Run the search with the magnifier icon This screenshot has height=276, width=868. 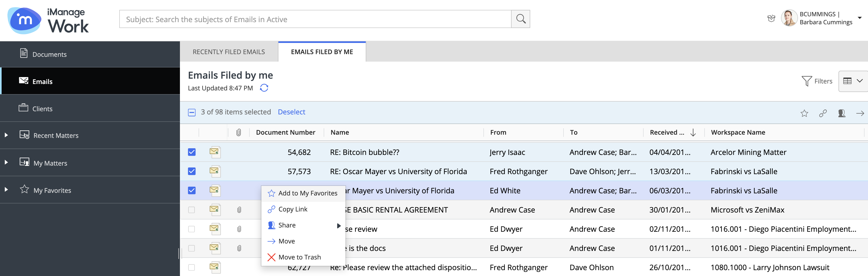520,19
